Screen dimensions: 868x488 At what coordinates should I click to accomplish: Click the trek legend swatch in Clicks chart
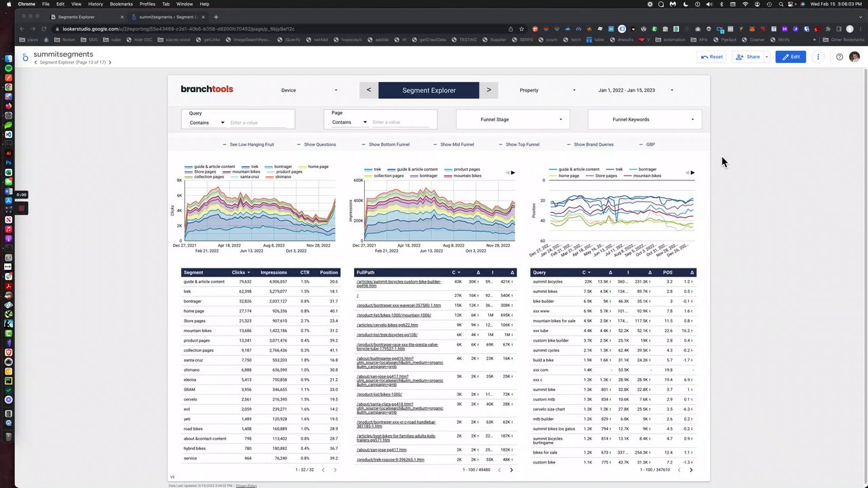246,167
